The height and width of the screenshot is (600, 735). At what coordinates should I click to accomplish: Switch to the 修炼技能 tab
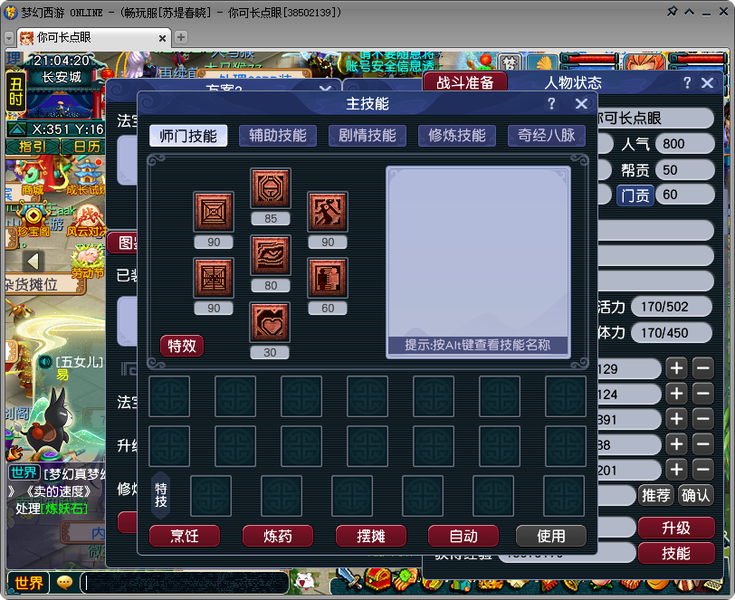[457, 136]
